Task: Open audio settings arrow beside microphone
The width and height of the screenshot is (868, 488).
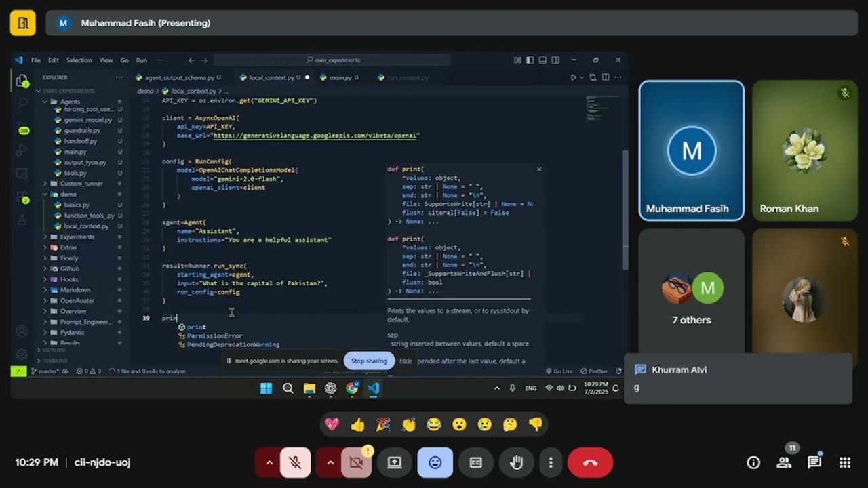Action: pos(269,462)
